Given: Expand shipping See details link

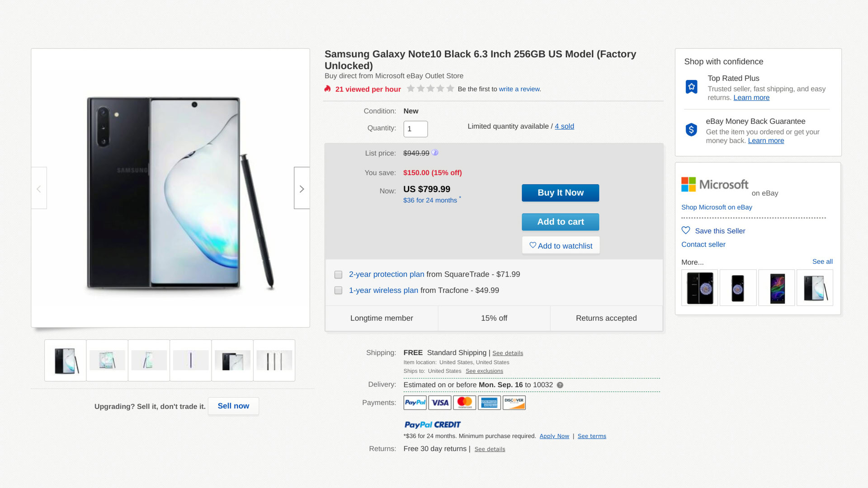Looking at the screenshot, I should (x=507, y=353).
